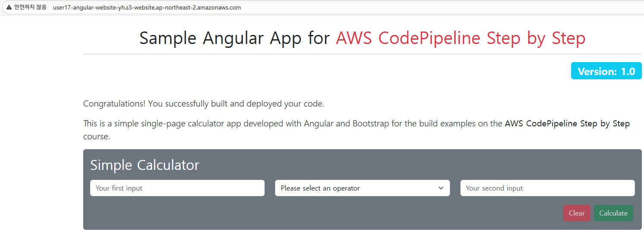The width and height of the screenshot is (644, 235).
Task: Click the address bar URL text
Action: pyautogui.click(x=147, y=8)
